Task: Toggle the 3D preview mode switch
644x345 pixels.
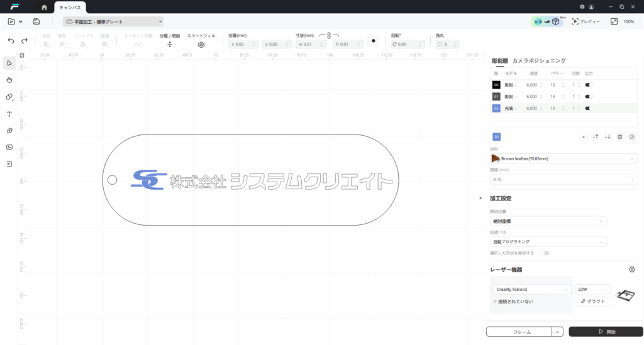Action: (547, 21)
